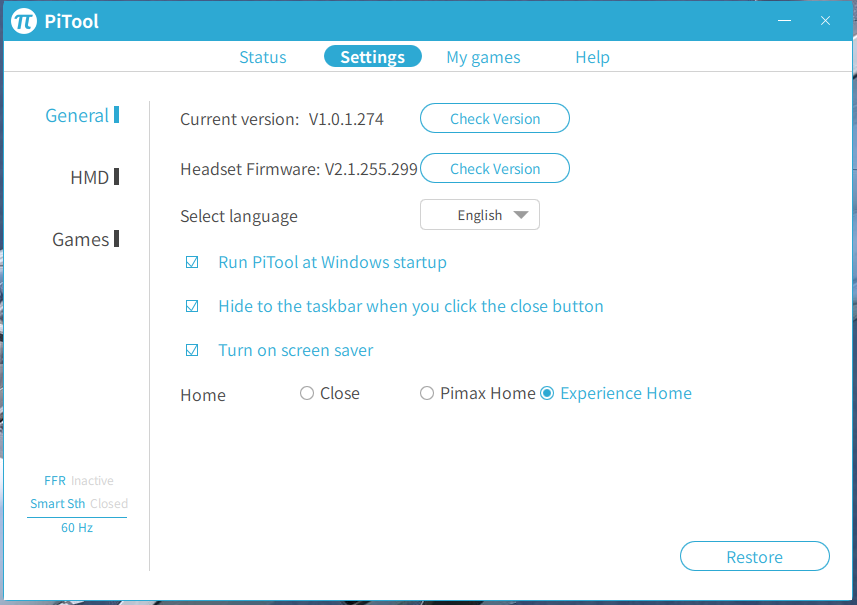Image resolution: width=857 pixels, height=605 pixels.
Task: Select Experience Home radio option
Action: pos(547,393)
